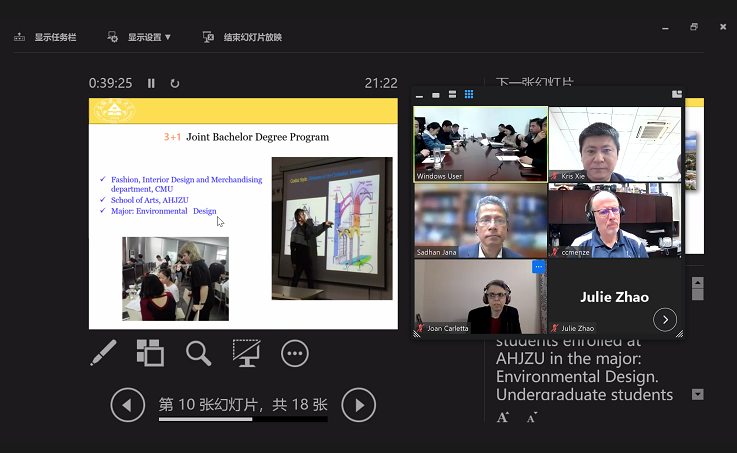737x453 pixels.
Task: Open more slide show options menu
Action: point(294,352)
